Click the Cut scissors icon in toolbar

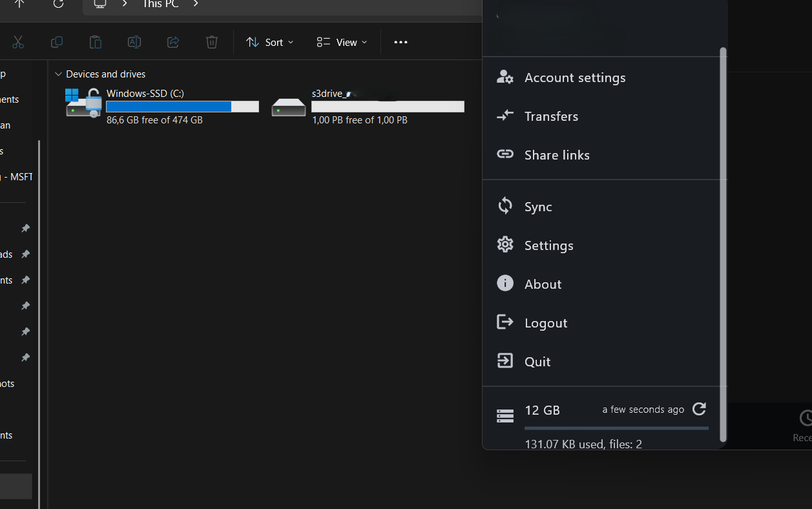pyautogui.click(x=18, y=42)
